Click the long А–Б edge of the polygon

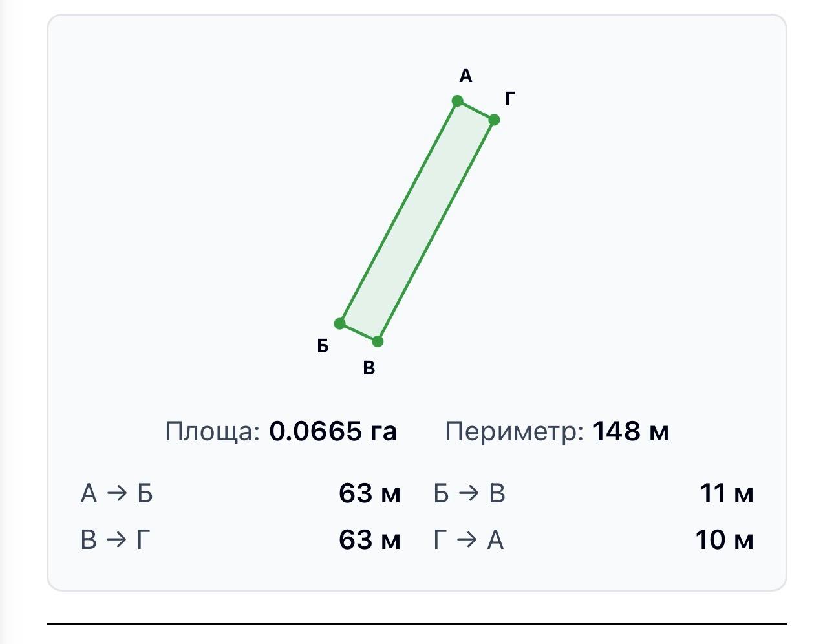point(399,212)
